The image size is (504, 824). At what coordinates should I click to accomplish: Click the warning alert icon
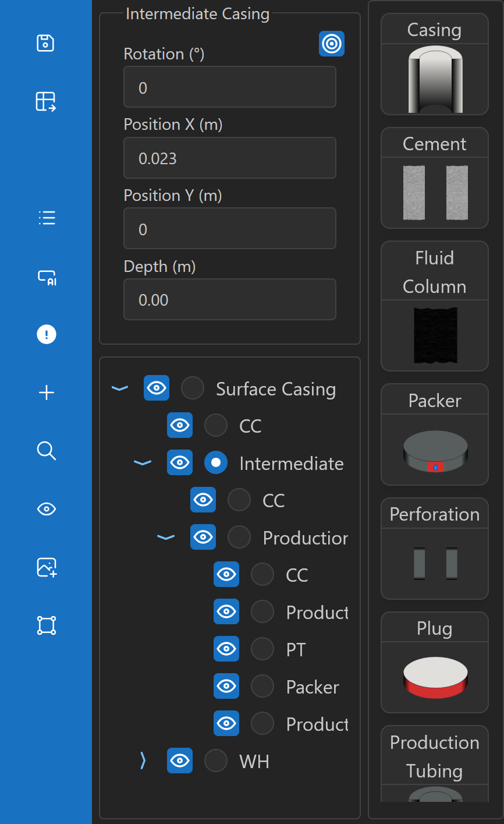coord(47,334)
